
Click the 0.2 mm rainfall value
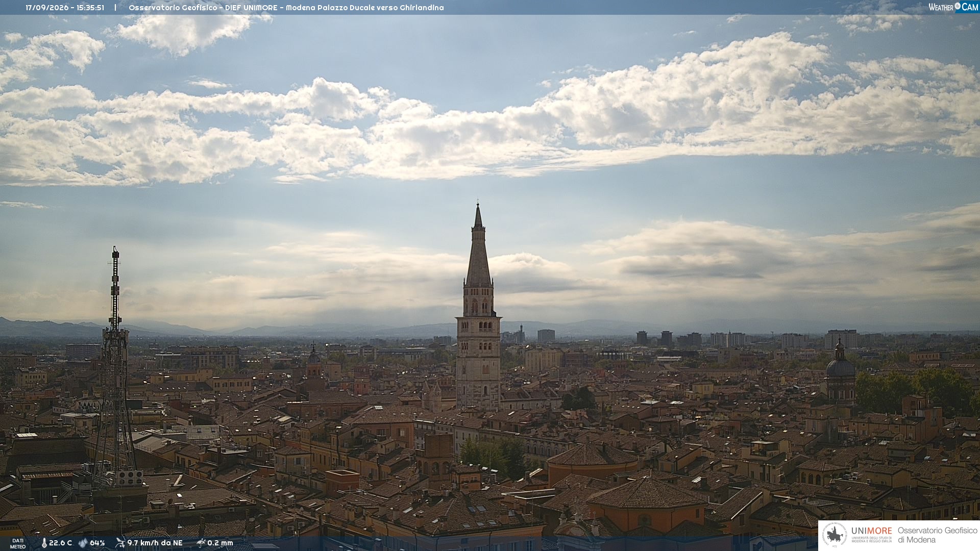(x=220, y=543)
